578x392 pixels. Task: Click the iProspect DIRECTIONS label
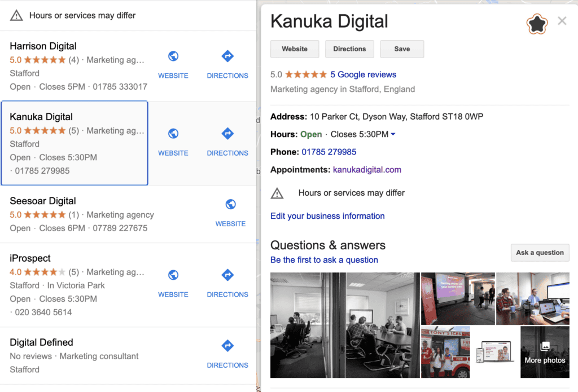click(x=227, y=294)
